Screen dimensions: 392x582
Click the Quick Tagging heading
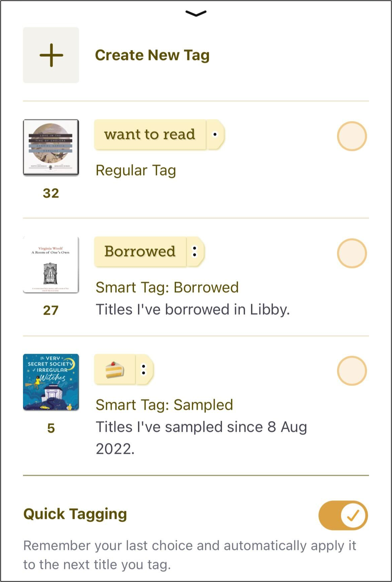coord(75,514)
